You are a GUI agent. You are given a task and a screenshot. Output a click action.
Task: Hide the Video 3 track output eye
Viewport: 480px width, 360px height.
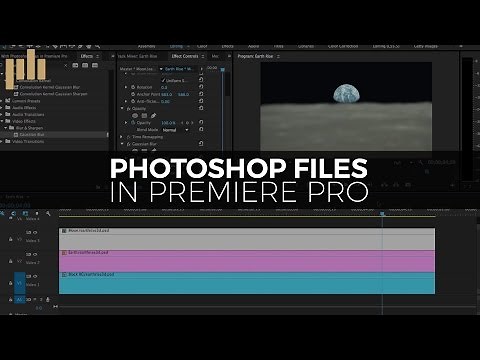[x=35, y=232]
